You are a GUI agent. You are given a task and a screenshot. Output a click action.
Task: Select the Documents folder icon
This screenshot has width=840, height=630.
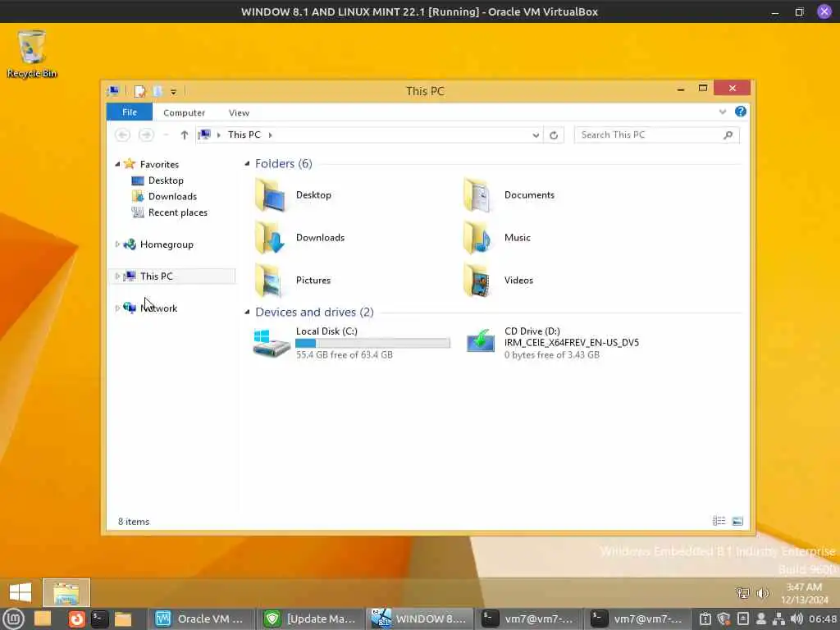477,195
